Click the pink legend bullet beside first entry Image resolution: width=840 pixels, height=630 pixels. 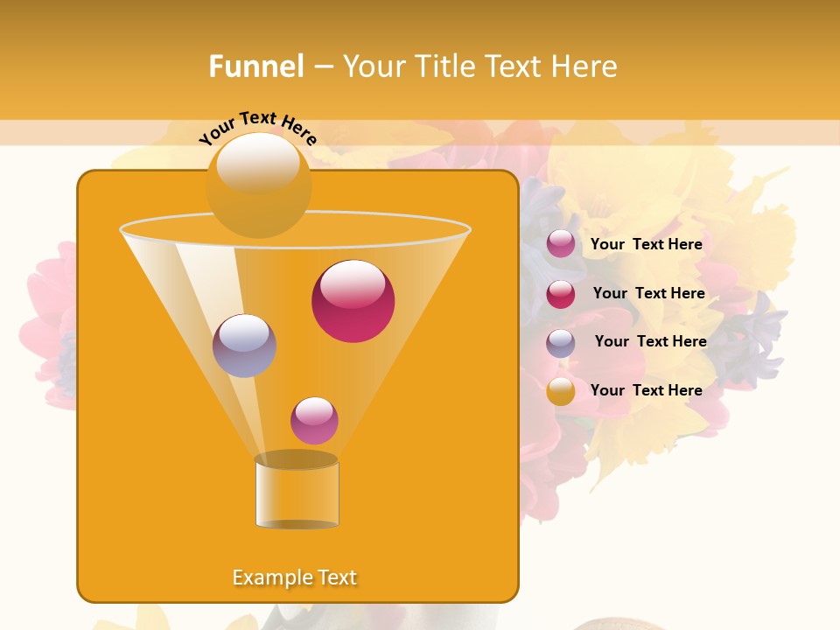[560, 244]
